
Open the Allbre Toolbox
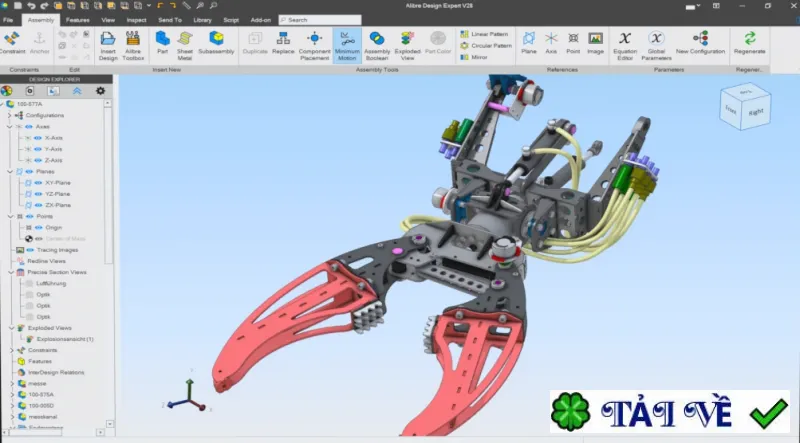pos(133,45)
